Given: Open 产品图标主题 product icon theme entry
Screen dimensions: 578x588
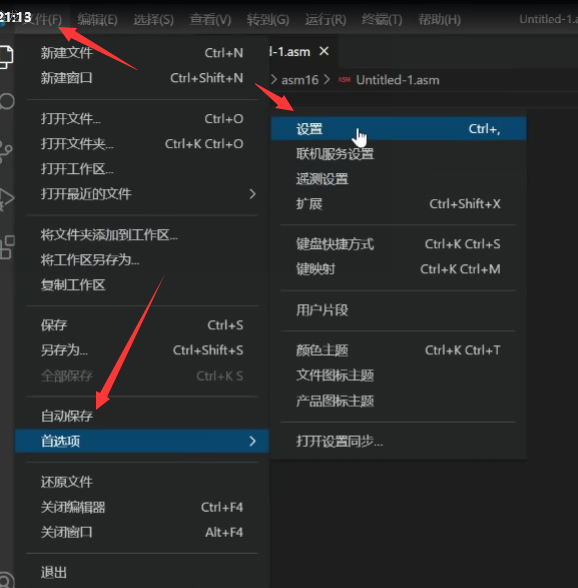Looking at the screenshot, I should coord(398,401).
